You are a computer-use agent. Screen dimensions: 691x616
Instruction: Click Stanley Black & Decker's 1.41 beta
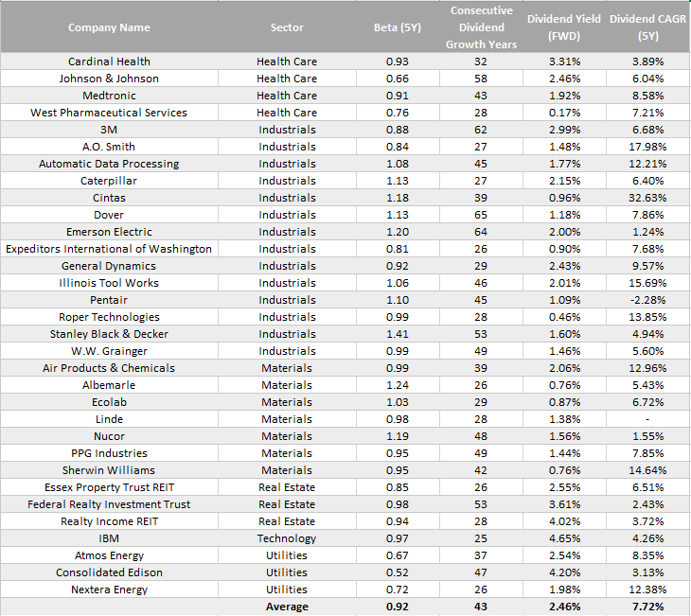coord(398,334)
